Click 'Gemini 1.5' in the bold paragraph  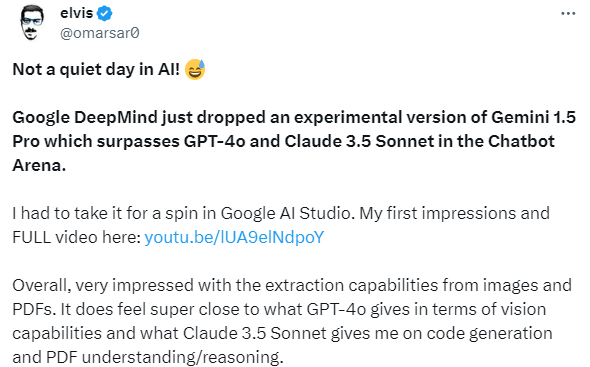(534, 117)
